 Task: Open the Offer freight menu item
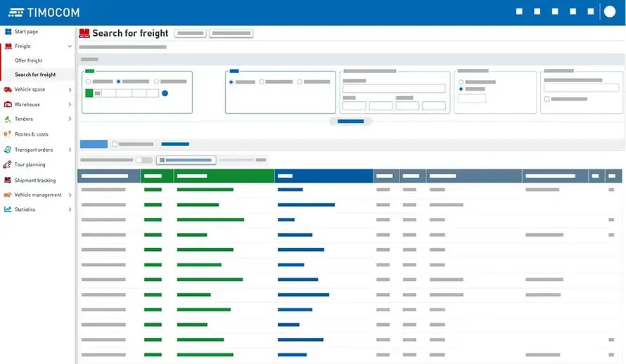click(29, 60)
